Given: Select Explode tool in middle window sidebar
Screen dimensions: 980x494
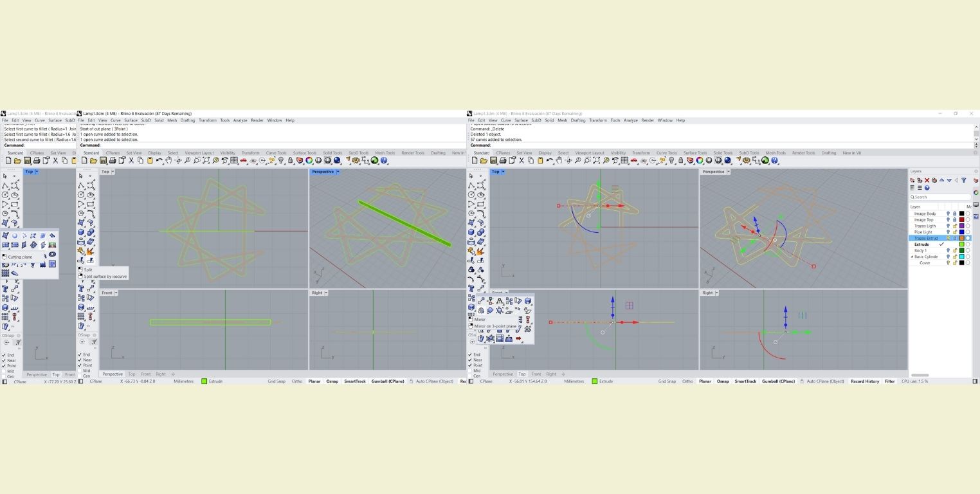Looking at the screenshot, I should 90,250.
